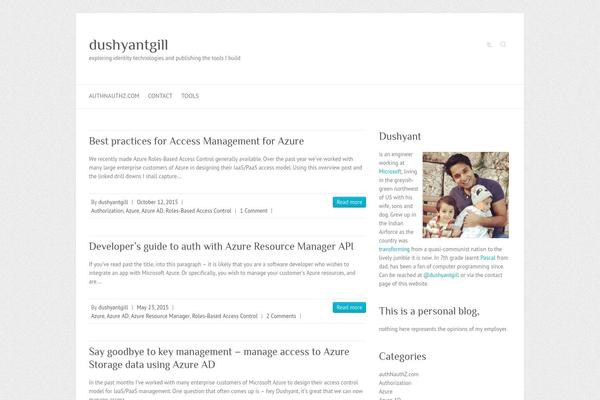Open the authNauthZ.com category

(399, 374)
